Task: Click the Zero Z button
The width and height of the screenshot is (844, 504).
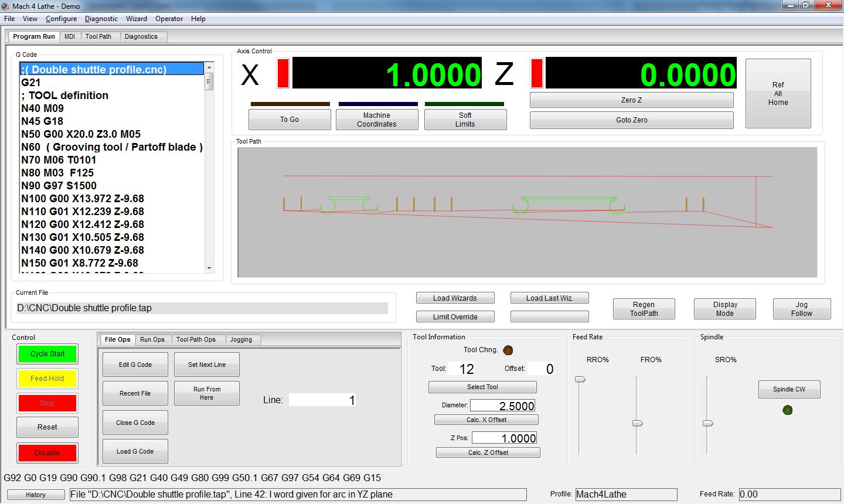Action: click(632, 100)
